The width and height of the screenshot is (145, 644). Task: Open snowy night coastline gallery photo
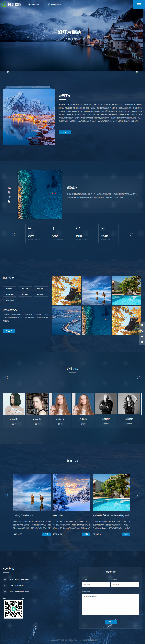point(67,320)
